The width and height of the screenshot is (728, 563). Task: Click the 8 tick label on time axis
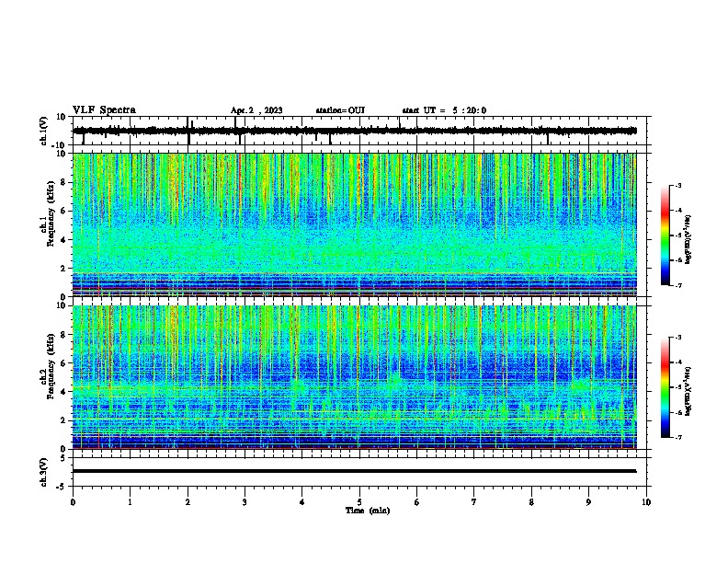point(531,502)
